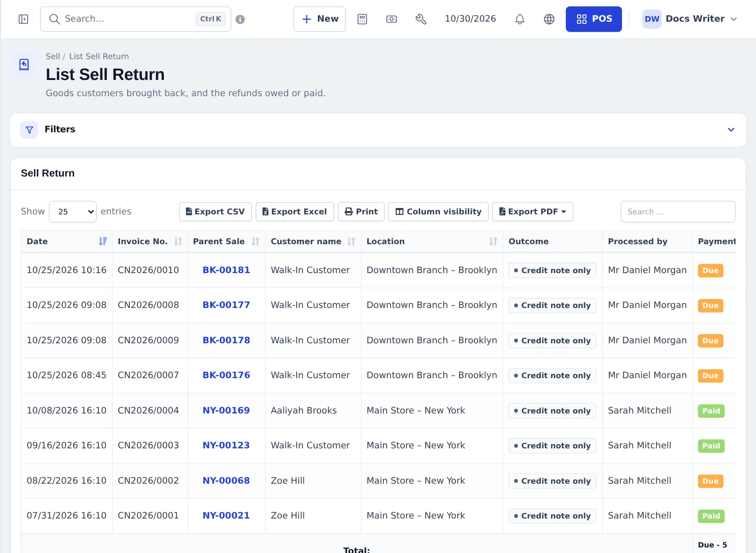756x553 pixels.
Task: Sort by Customer name column
Action: [x=313, y=242]
